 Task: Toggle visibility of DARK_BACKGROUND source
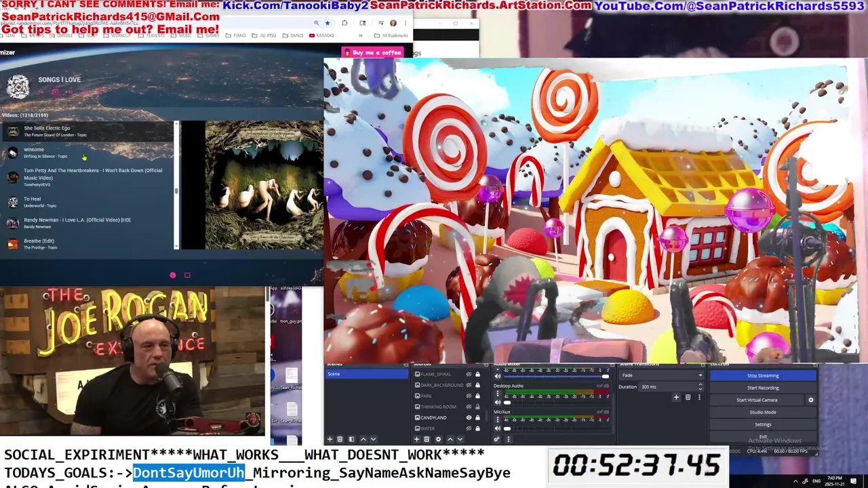469,385
